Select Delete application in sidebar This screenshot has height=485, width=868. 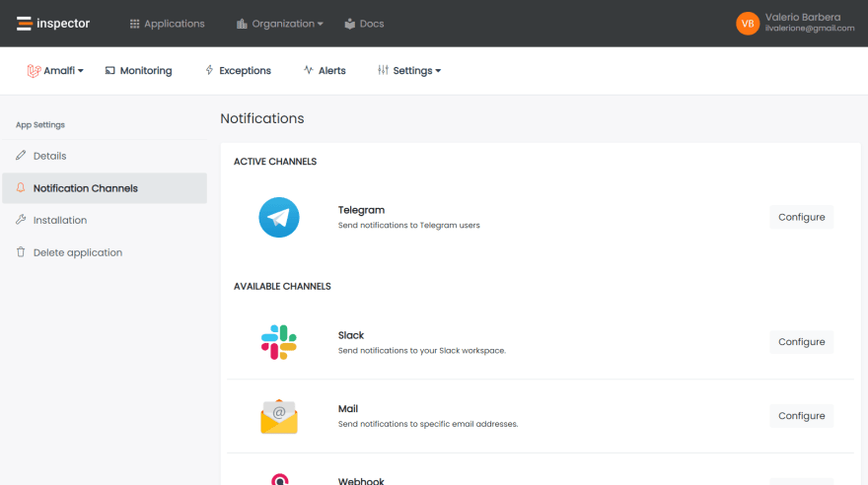[x=105, y=252]
